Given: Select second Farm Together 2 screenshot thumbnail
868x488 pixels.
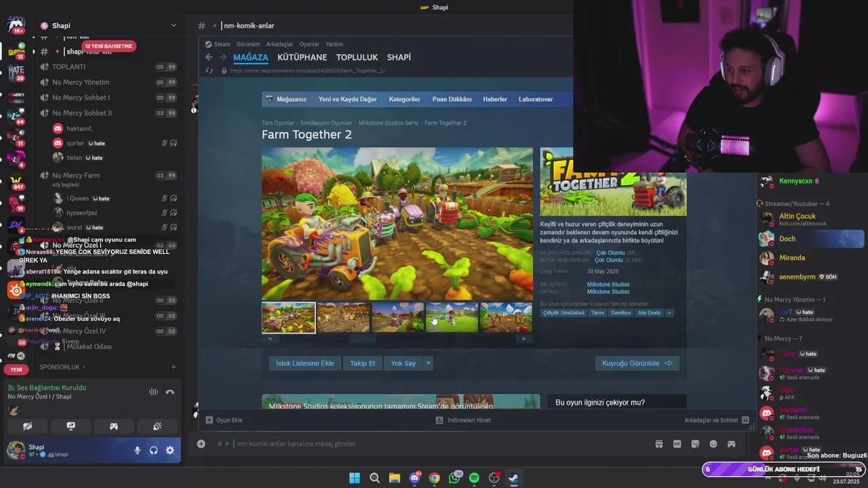Looking at the screenshot, I should pyautogui.click(x=343, y=318).
